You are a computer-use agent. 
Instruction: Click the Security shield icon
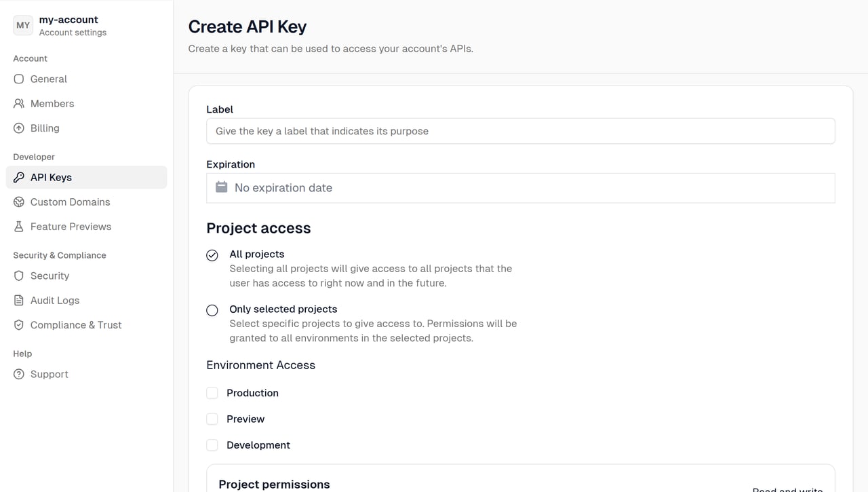point(19,276)
